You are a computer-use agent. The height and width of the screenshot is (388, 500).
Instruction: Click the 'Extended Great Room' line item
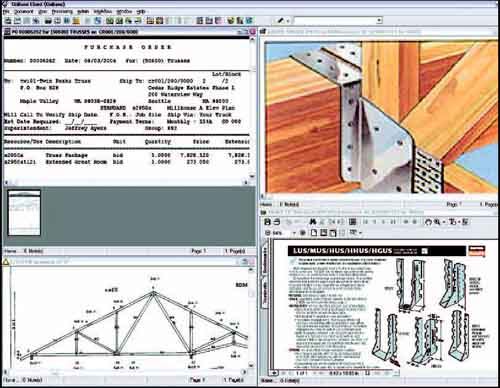pos(76,162)
